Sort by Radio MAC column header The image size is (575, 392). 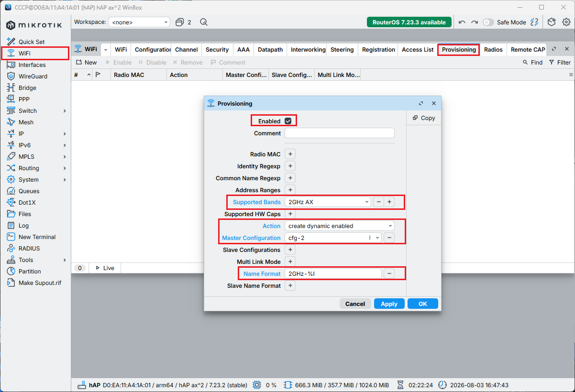click(x=139, y=75)
